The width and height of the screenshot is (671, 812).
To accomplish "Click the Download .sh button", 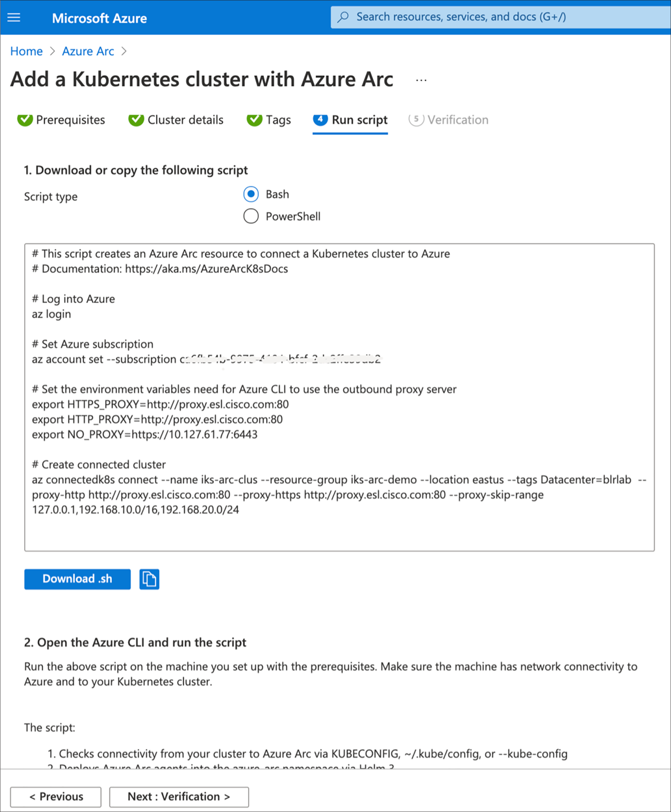I will (77, 579).
